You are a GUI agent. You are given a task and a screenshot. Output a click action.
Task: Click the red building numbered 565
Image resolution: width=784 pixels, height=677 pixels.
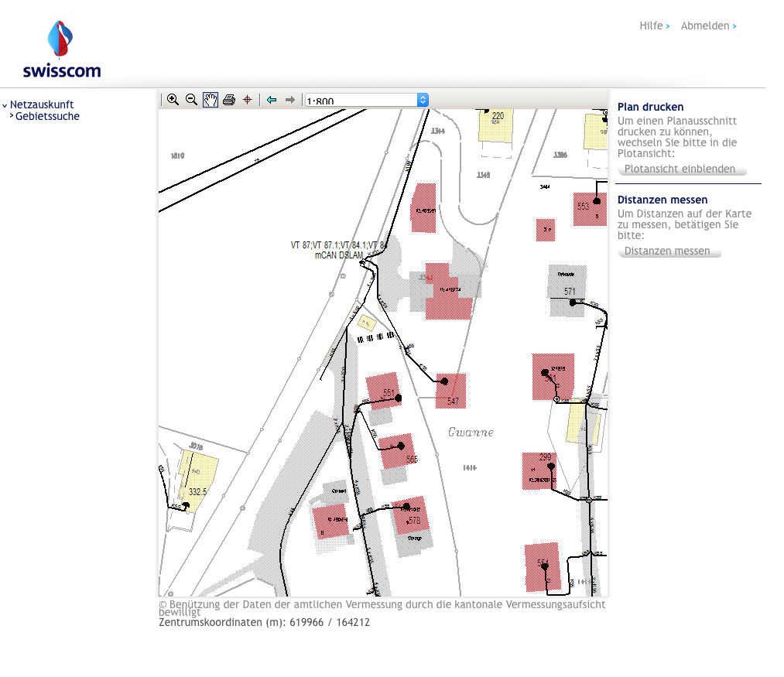coord(396,451)
